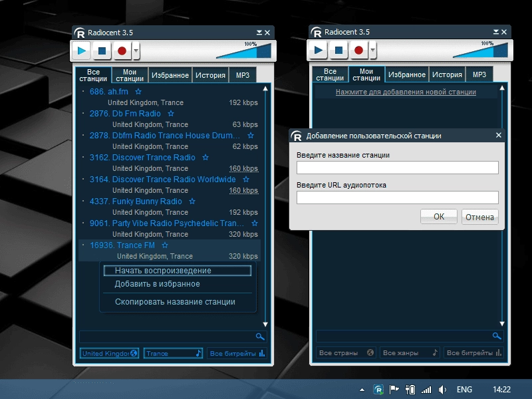Star the 4337. Funky Bunny Radio station
532x399 pixels.
[192, 201]
